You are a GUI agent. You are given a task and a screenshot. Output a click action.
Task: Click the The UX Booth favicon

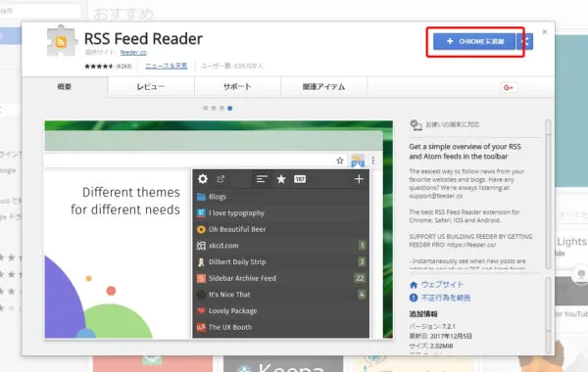pyautogui.click(x=201, y=327)
